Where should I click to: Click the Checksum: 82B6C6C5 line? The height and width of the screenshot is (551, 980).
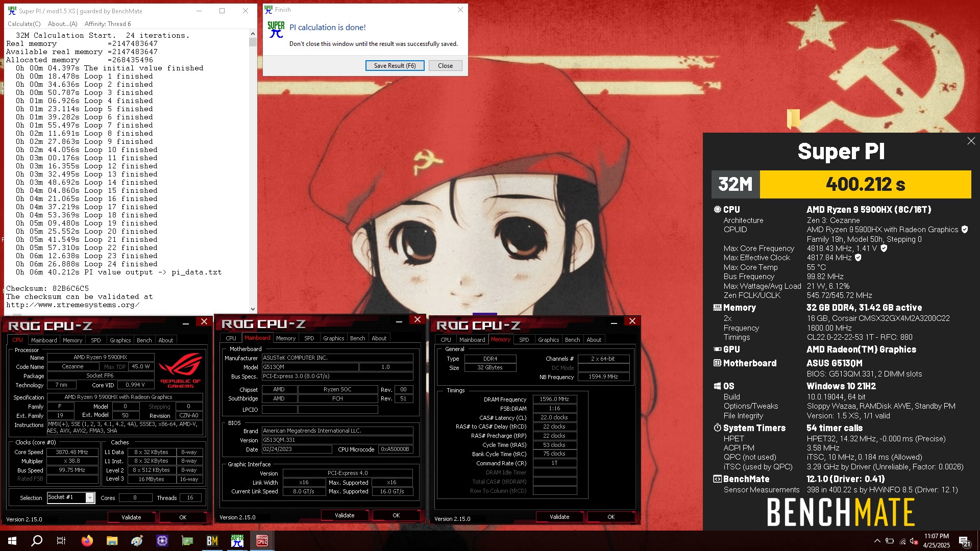(47, 288)
